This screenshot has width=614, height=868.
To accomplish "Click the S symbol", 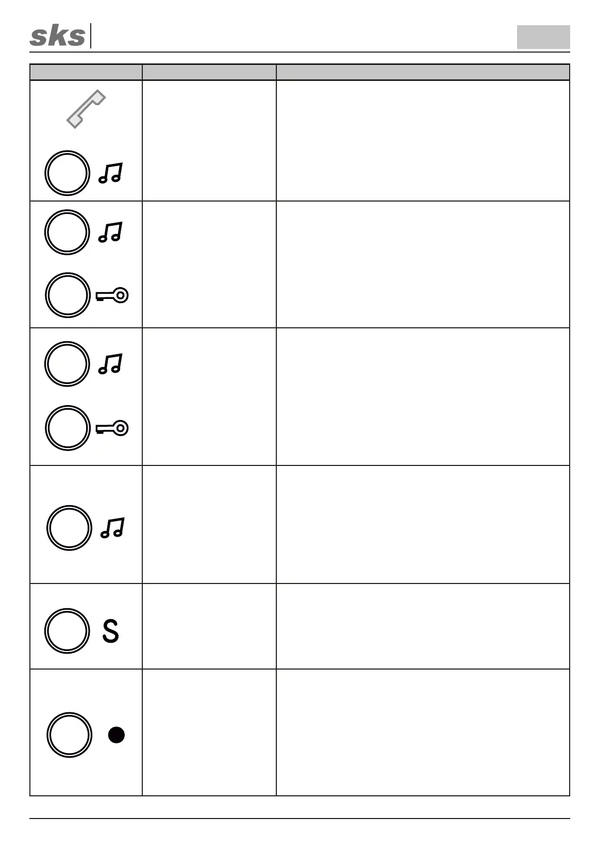I will (111, 631).
